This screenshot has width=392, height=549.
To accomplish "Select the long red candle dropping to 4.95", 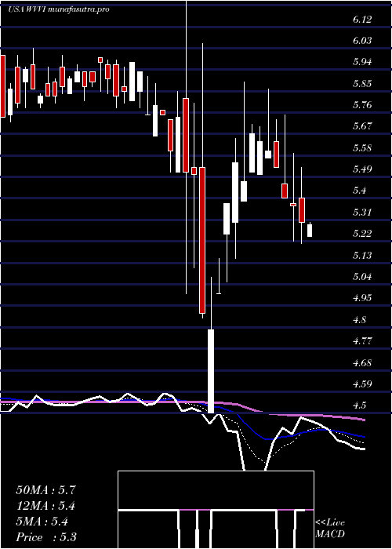I will tap(202, 240).
